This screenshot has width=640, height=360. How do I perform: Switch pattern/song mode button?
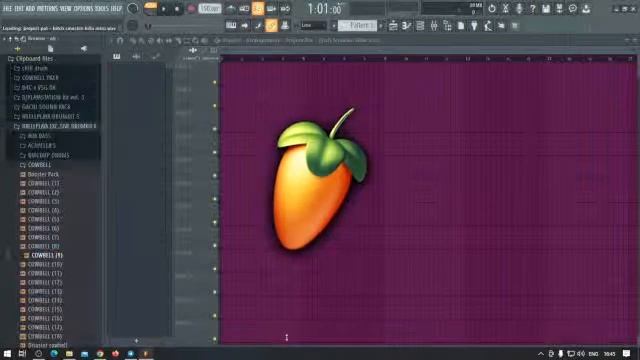click(x=150, y=9)
